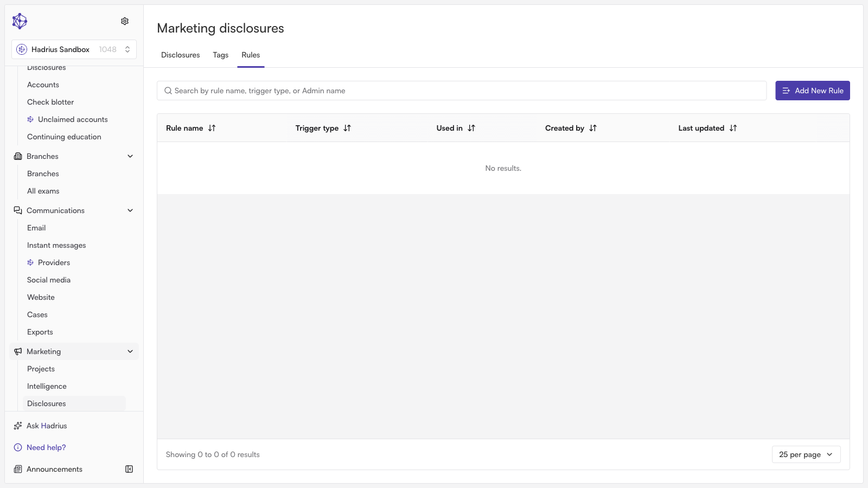Screen dimensions: 868x488
Task: Sort table by Created by
Action: (593, 128)
